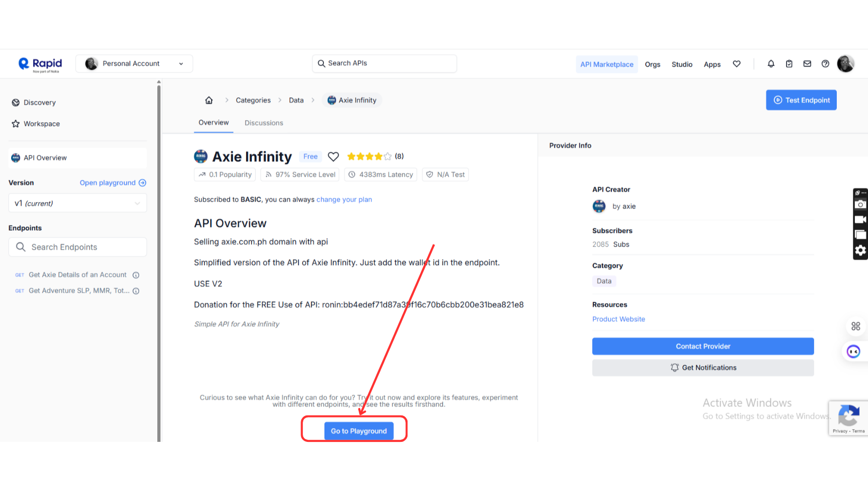Screen dimensions: 868x489
Task: Click the settings gear on side toolbar
Action: 861,250
